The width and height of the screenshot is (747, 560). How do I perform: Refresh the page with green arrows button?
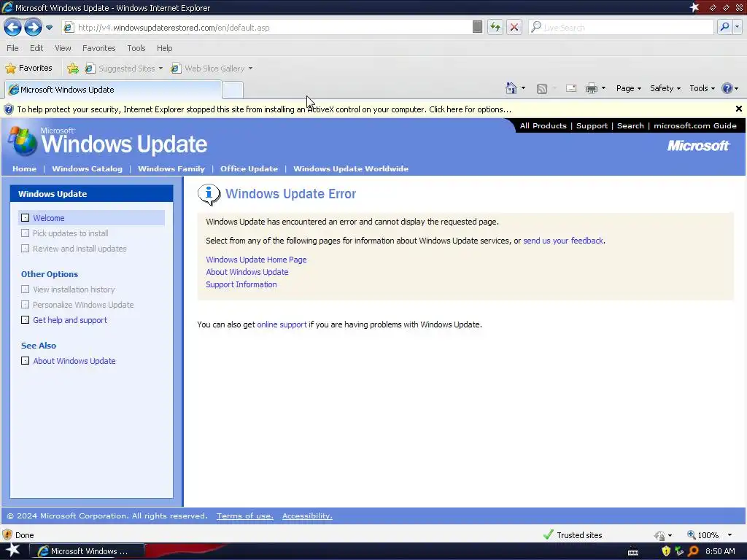click(x=495, y=27)
